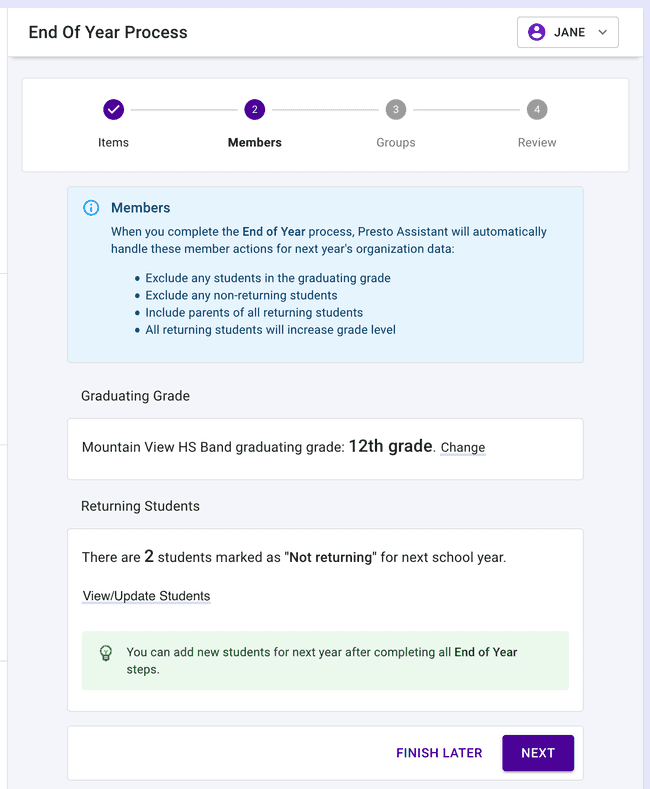This screenshot has width=650, height=789.
Task: Open the View/Update Students link
Action: pyautogui.click(x=146, y=596)
